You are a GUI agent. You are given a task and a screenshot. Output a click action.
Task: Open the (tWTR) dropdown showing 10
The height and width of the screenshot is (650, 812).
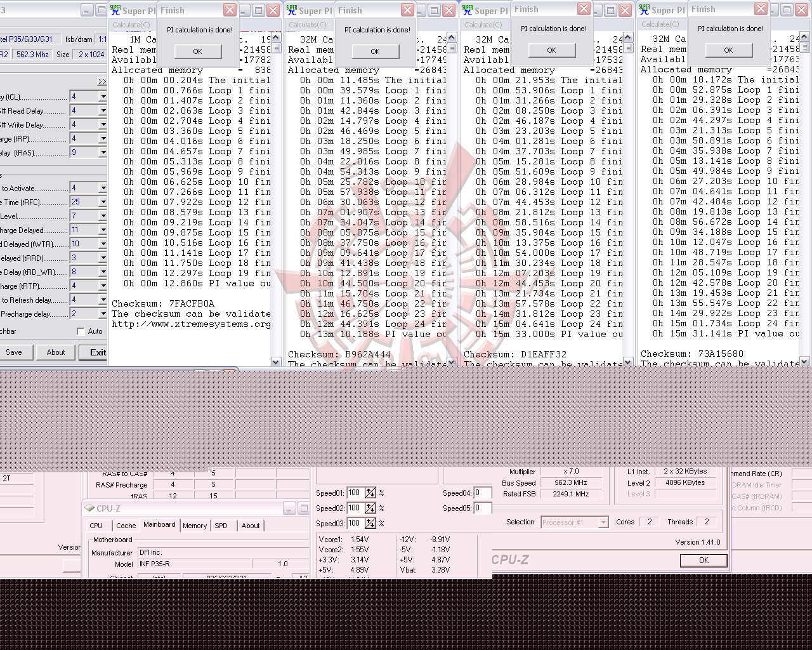point(103,244)
